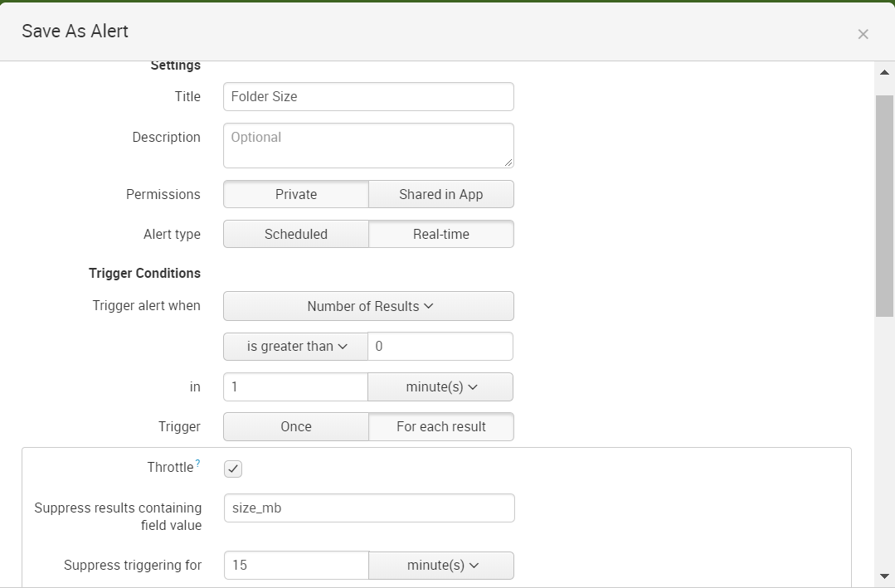This screenshot has width=895, height=588.
Task: Open the Number of Results trigger dropdown
Action: [x=368, y=306]
